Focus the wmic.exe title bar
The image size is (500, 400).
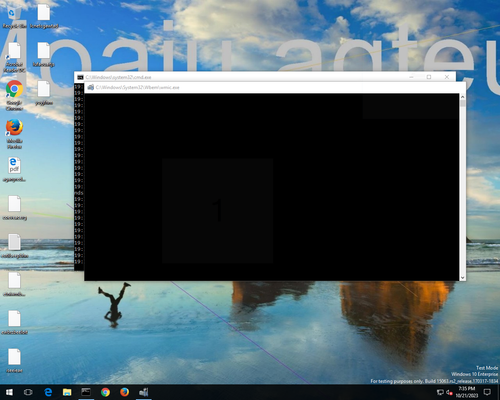click(275, 87)
